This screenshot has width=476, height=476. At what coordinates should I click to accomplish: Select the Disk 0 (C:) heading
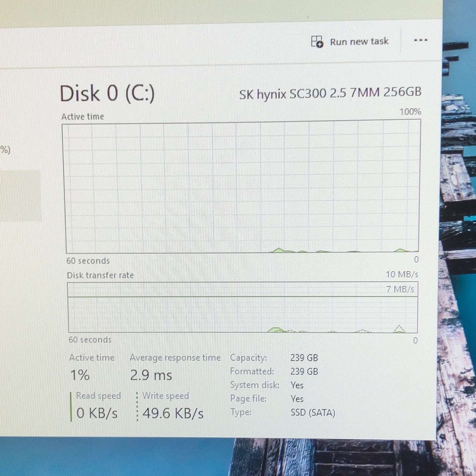[x=107, y=94]
